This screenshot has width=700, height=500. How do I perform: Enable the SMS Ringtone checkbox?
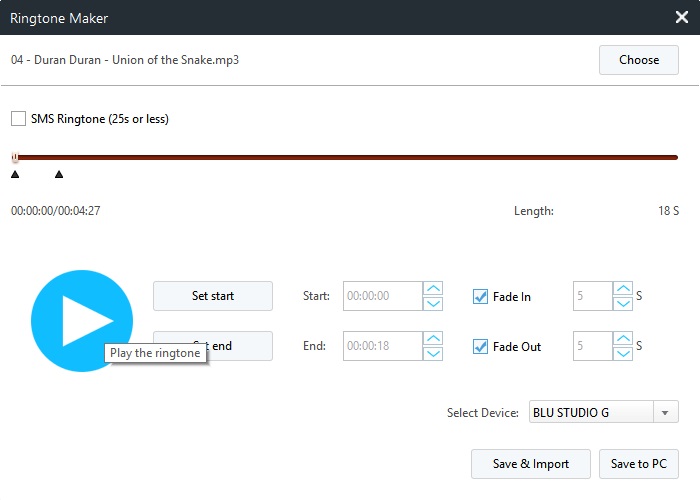point(19,119)
